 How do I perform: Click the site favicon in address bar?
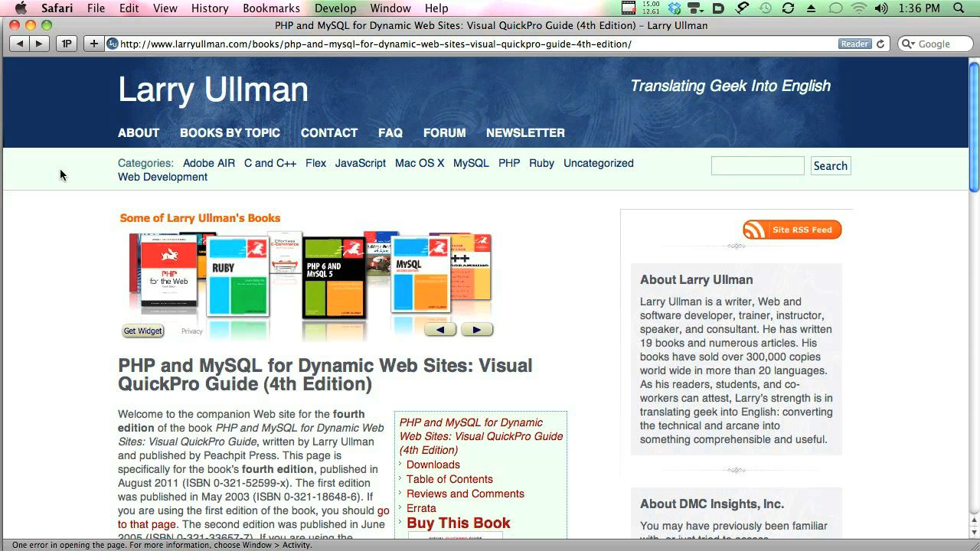pos(113,44)
